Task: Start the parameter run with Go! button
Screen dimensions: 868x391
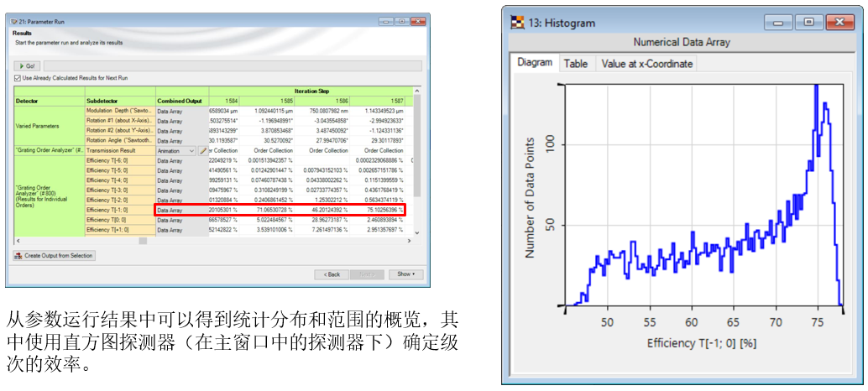Action: tap(27, 65)
